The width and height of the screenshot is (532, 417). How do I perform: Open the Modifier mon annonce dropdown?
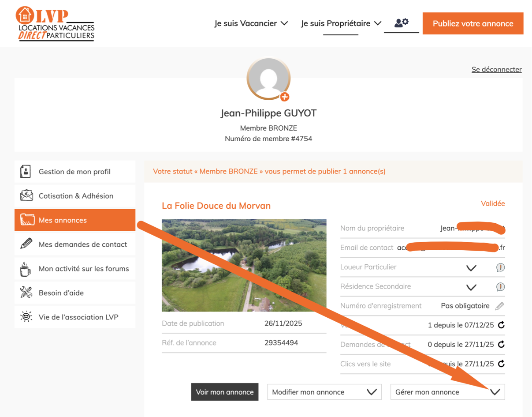coord(324,392)
